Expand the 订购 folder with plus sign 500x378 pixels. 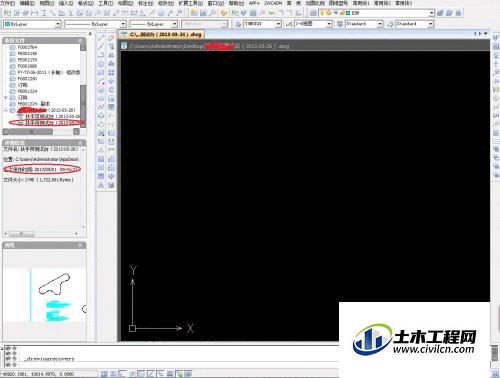pyautogui.click(x=5, y=97)
